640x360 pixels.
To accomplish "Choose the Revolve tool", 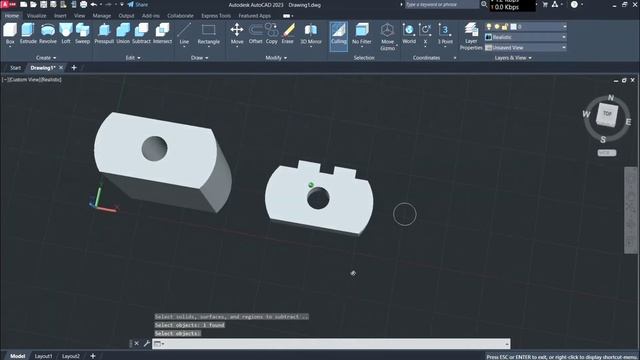I will click(x=48, y=33).
